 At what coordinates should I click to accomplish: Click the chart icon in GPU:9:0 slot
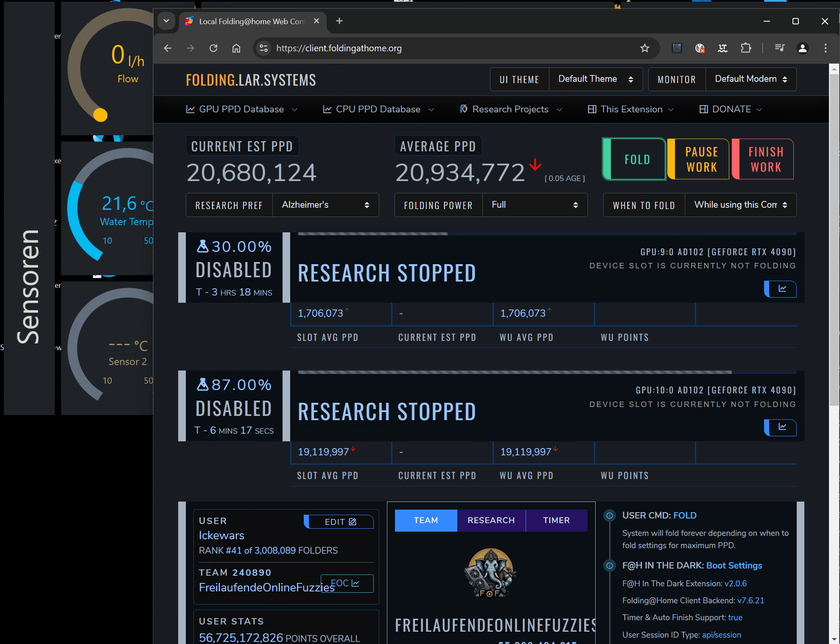(782, 289)
